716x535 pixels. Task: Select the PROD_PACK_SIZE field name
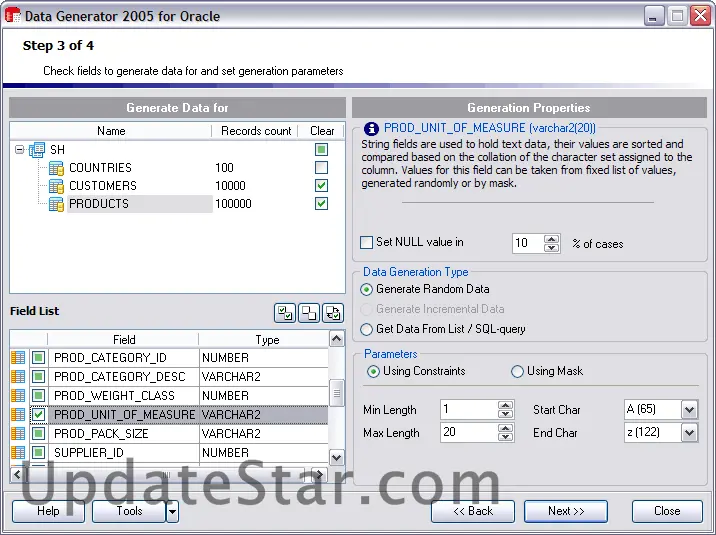pyautogui.click(x=101, y=434)
